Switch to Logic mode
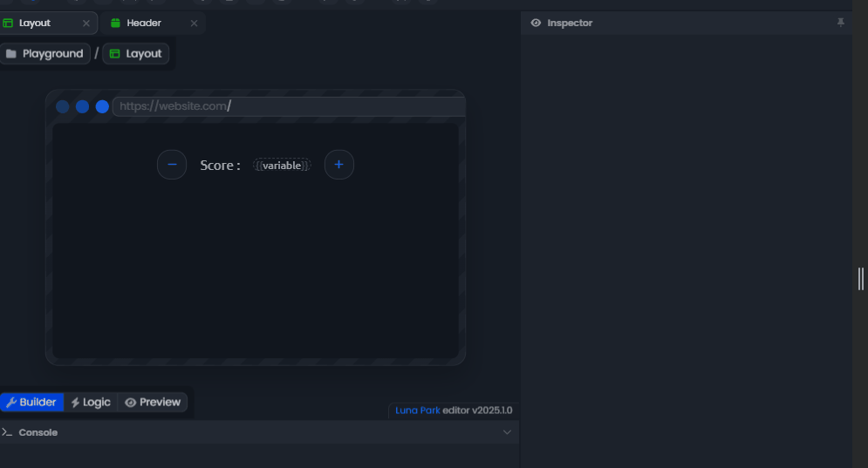 (x=91, y=402)
